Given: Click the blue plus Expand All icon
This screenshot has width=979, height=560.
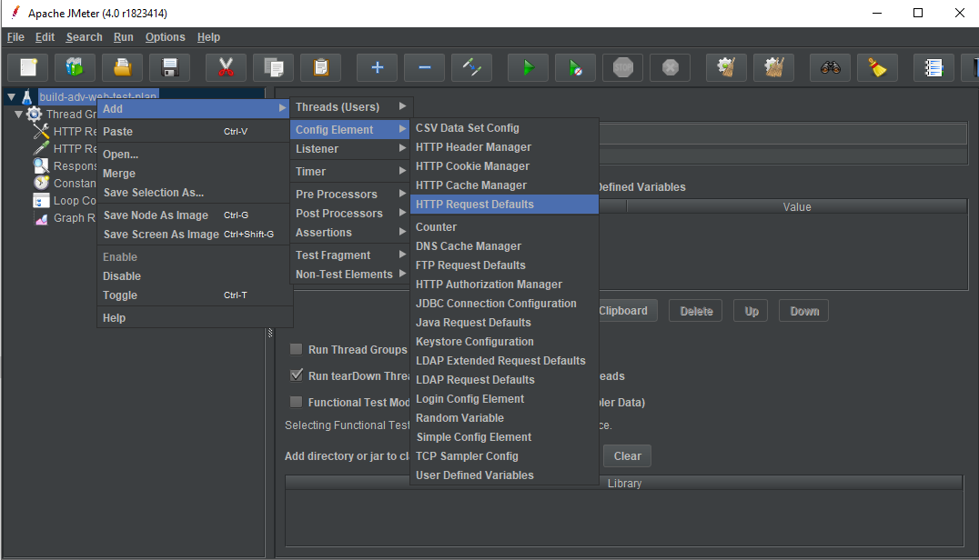Looking at the screenshot, I should tap(377, 67).
